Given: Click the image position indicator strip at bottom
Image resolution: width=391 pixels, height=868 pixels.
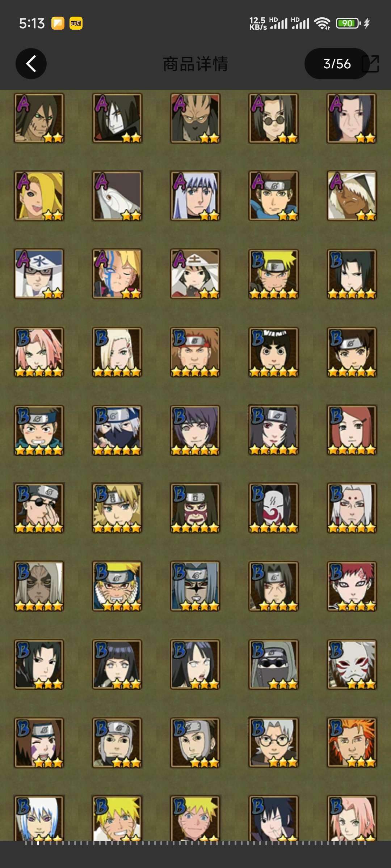Looking at the screenshot, I should (x=195, y=843).
